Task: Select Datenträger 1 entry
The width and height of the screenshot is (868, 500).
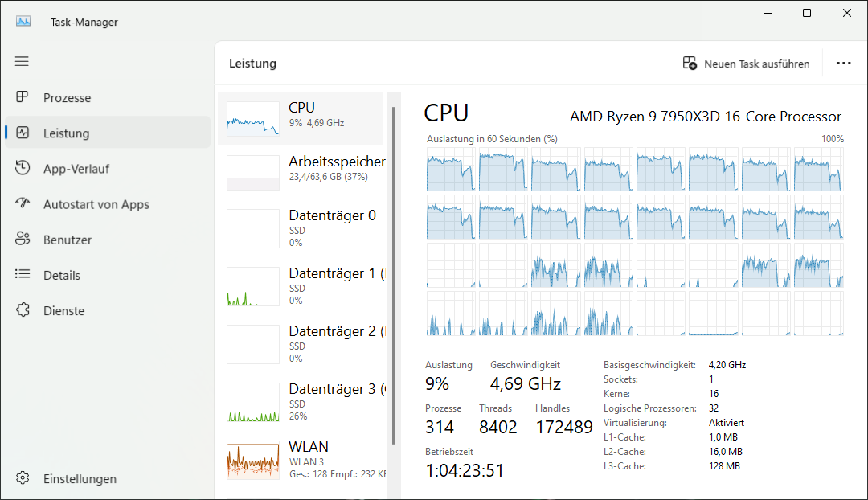Action: tap(301, 285)
